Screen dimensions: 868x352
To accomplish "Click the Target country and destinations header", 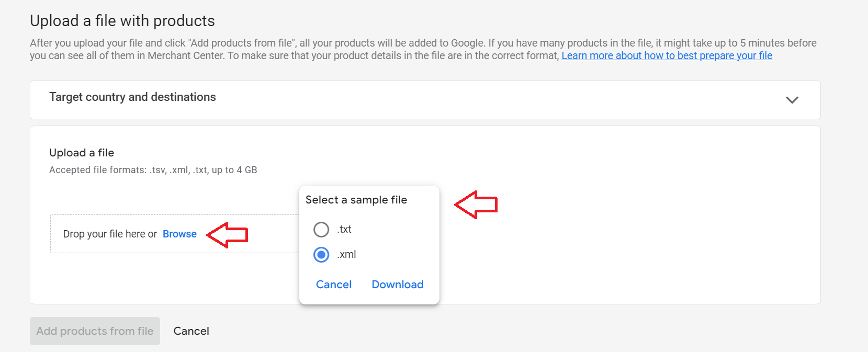I will (425, 100).
